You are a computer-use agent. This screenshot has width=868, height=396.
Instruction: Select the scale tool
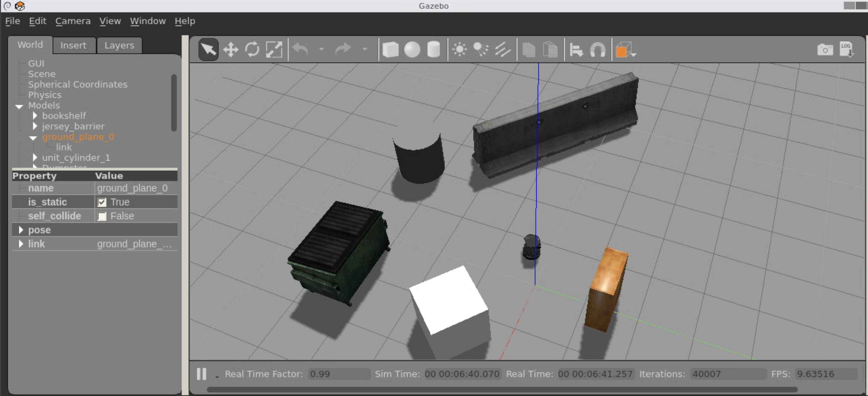[x=274, y=49]
